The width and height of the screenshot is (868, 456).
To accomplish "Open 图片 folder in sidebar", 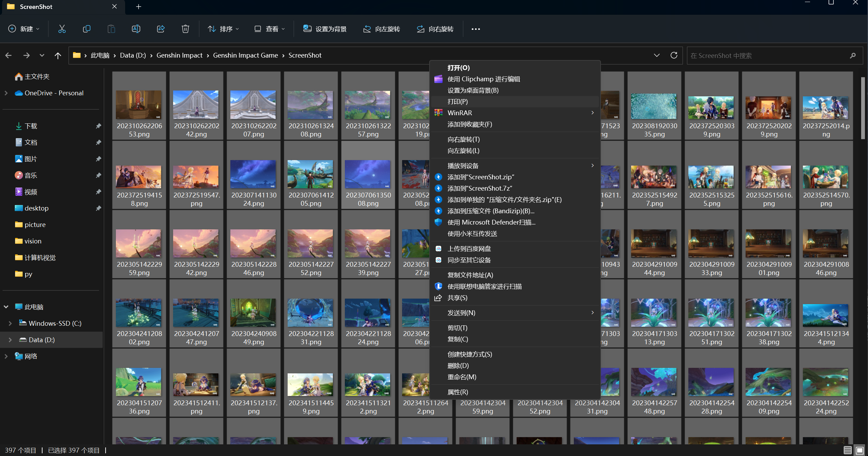I will [x=26, y=159].
